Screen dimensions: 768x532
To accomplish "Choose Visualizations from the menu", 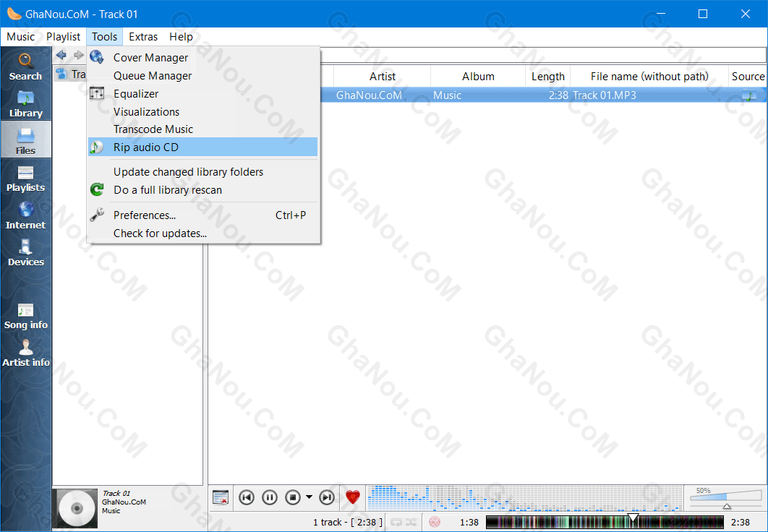I will 202,111.
